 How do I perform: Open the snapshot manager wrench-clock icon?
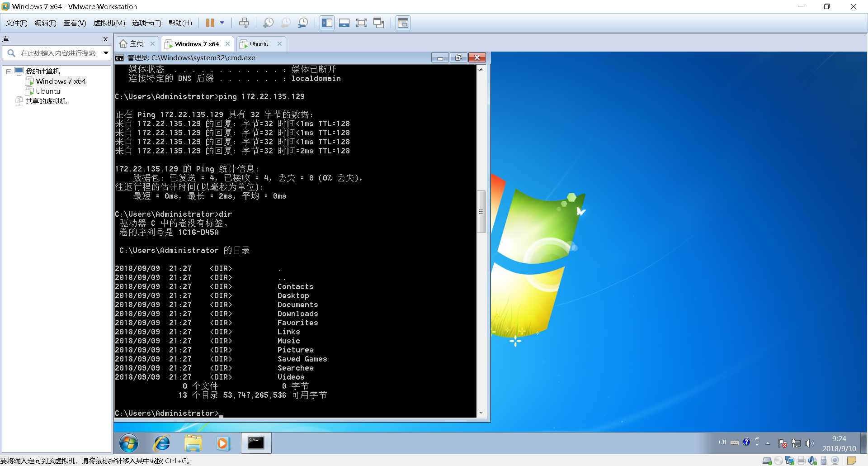(x=303, y=23)
